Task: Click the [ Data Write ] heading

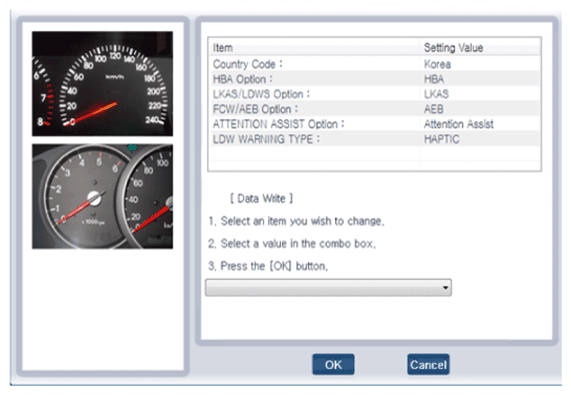Action: coord(261,198)
